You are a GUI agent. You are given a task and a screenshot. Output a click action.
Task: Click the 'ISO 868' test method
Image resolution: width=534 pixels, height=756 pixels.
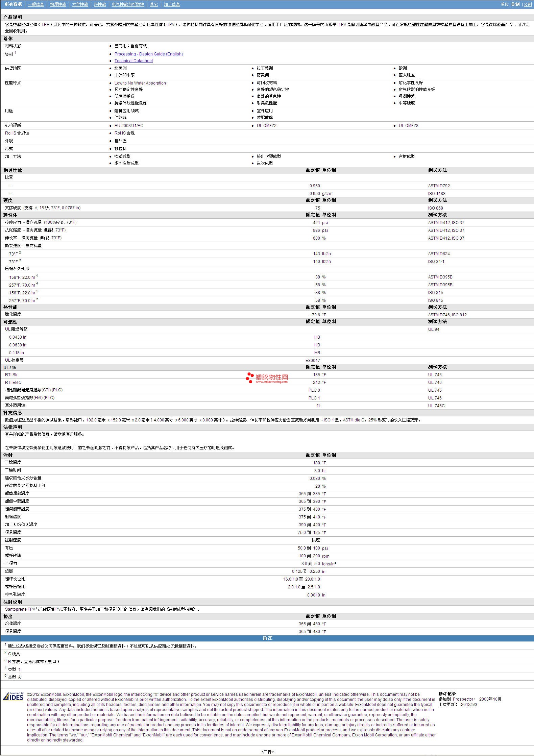point(435,208)
